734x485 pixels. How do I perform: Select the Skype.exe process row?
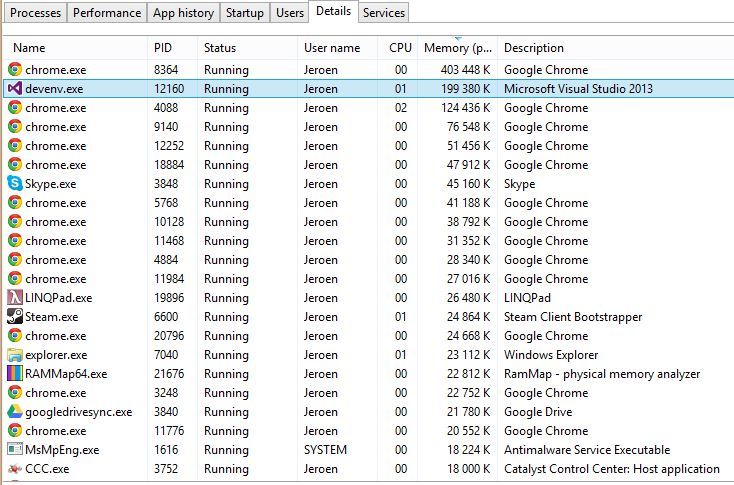367,184
